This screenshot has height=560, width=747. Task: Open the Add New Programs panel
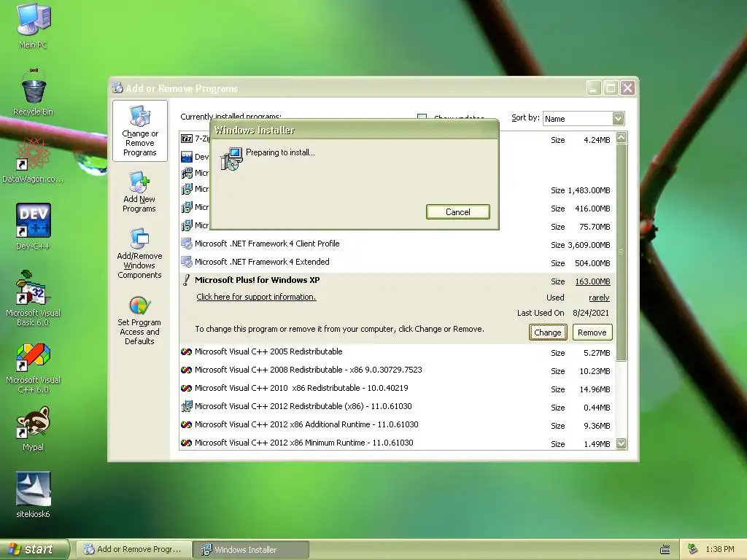coord(139,192)
